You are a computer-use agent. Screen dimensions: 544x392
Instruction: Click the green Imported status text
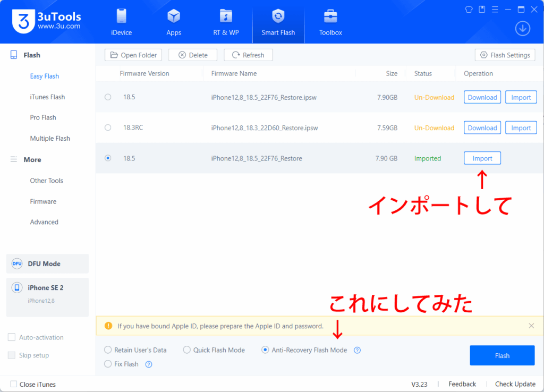point(428,158)
